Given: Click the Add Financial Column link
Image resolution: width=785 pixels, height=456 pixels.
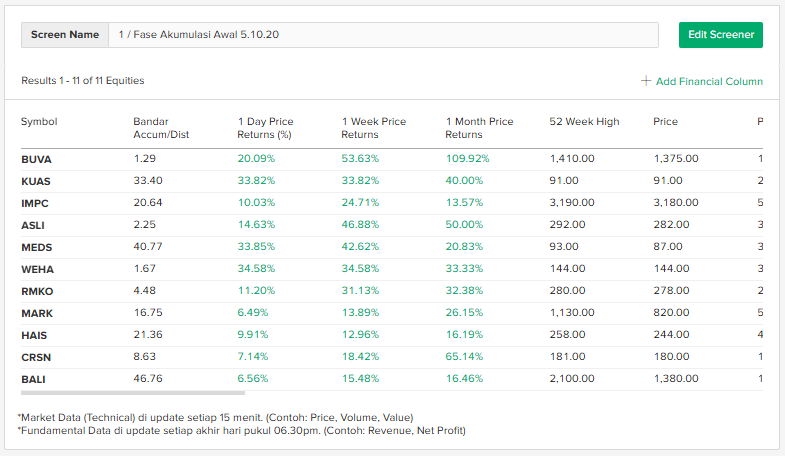Looking at the screenshot, I should click(x=709, y=81).
